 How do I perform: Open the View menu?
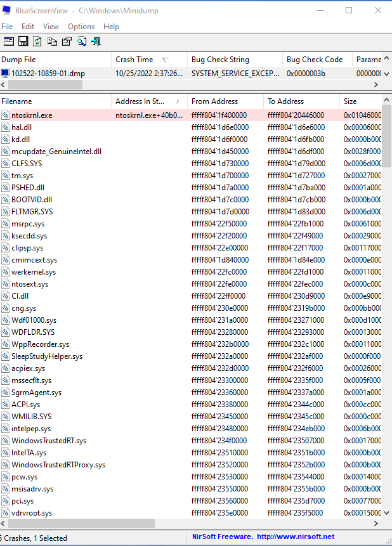click(51, 27)
